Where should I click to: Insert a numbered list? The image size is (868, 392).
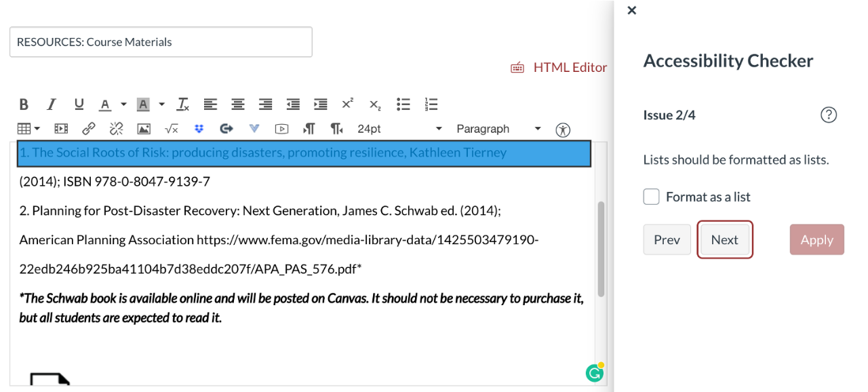coord(431,104)
